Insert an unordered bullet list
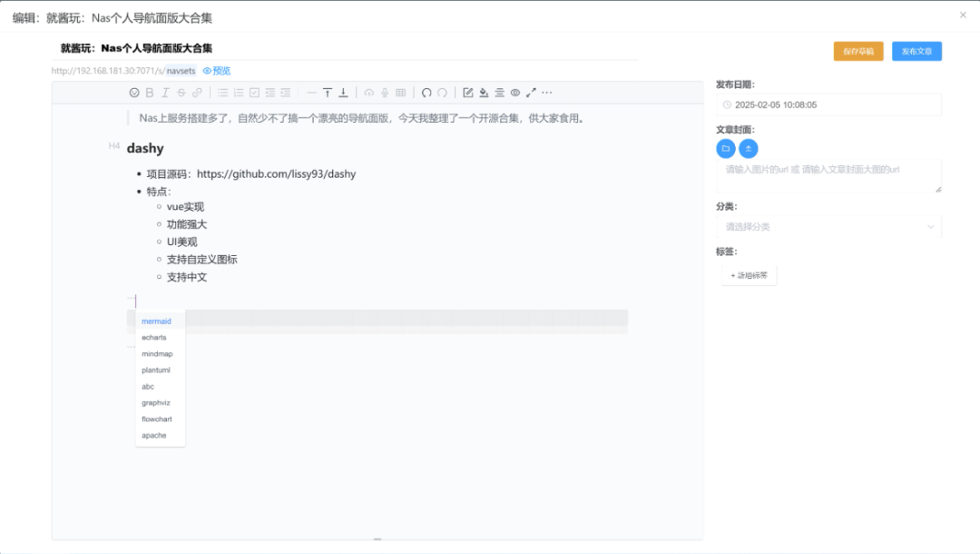The image size is (980, 554). pyautogui.click(x=222, y=93)
